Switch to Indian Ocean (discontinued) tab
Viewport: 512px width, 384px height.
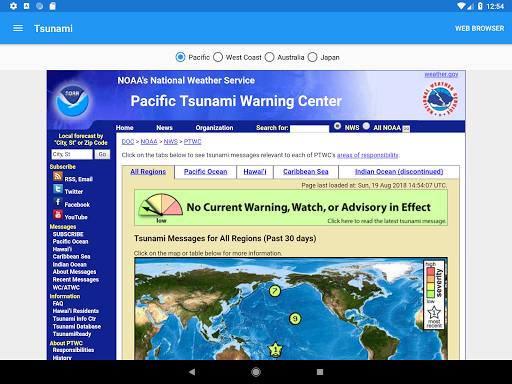tap(399, 172)
